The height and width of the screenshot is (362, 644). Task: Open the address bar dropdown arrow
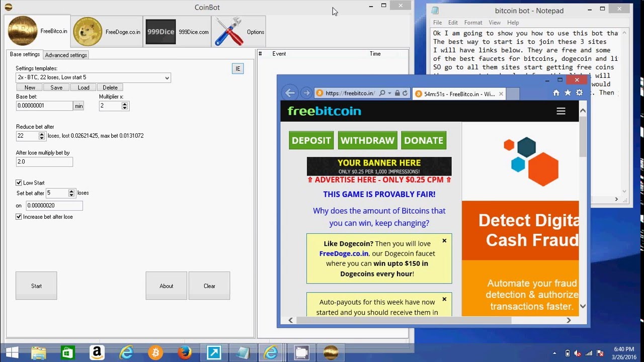[x=389, y=94]
